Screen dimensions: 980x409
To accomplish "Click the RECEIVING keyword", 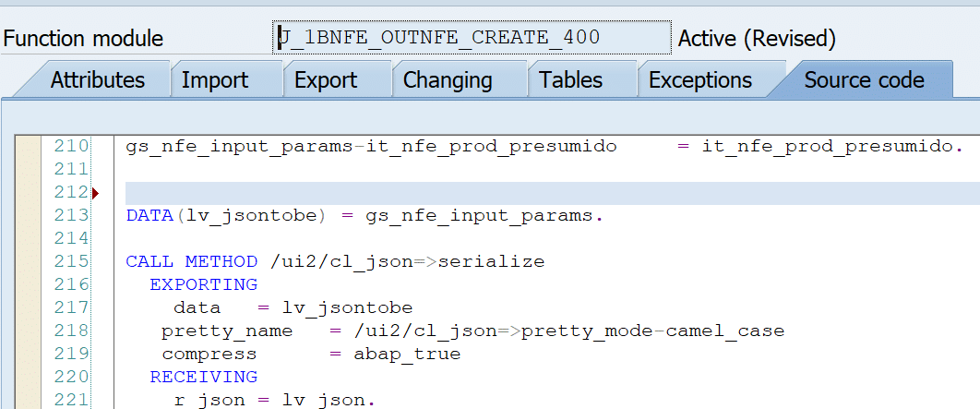I will click(x=204, y=377).
